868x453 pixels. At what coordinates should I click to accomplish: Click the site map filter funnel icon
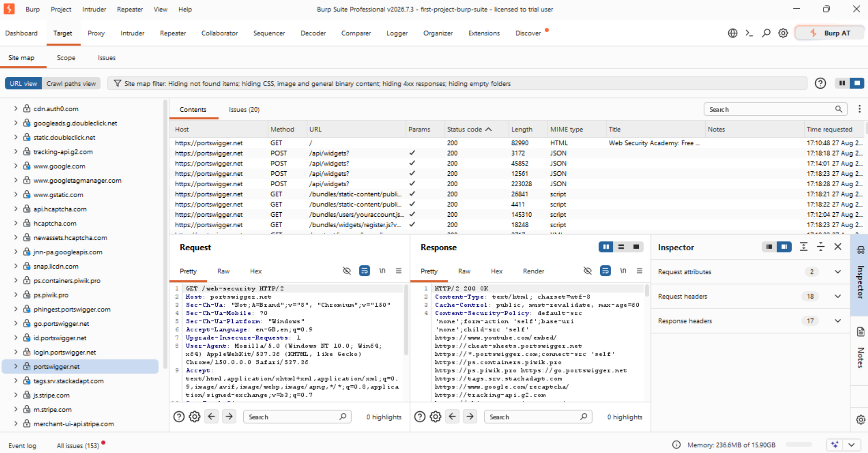click(117, 83)
